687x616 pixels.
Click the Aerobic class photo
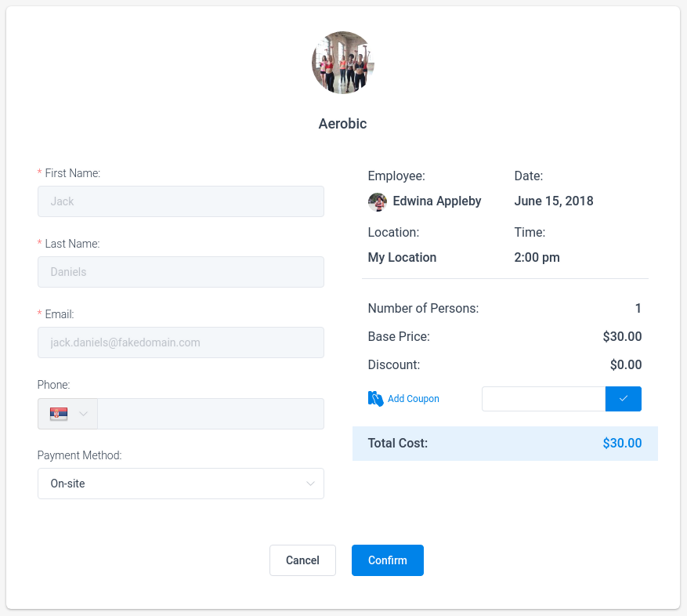tap(342, 63)
